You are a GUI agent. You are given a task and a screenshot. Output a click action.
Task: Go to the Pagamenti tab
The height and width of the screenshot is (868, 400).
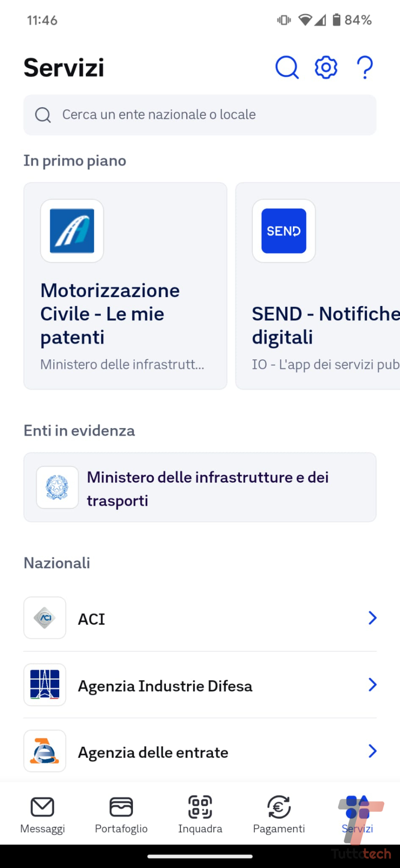tap(279, 814)
